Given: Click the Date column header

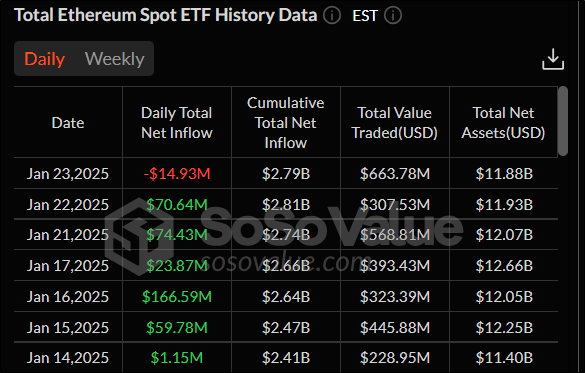Looking at the screenshot, I should pyautogui.click(x=68, y=123).
